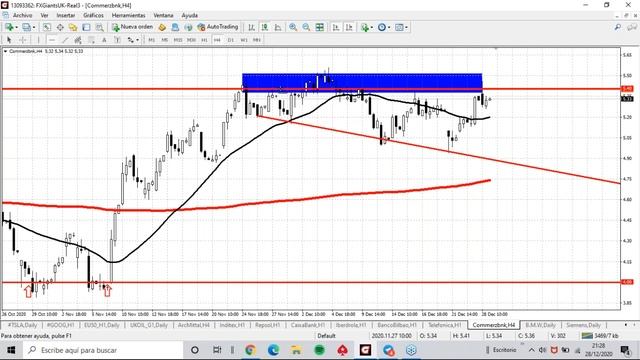640x360 pixels.
Task: Click the connection status 3469/7 kb indicator
Action: (x=600, y=336)
